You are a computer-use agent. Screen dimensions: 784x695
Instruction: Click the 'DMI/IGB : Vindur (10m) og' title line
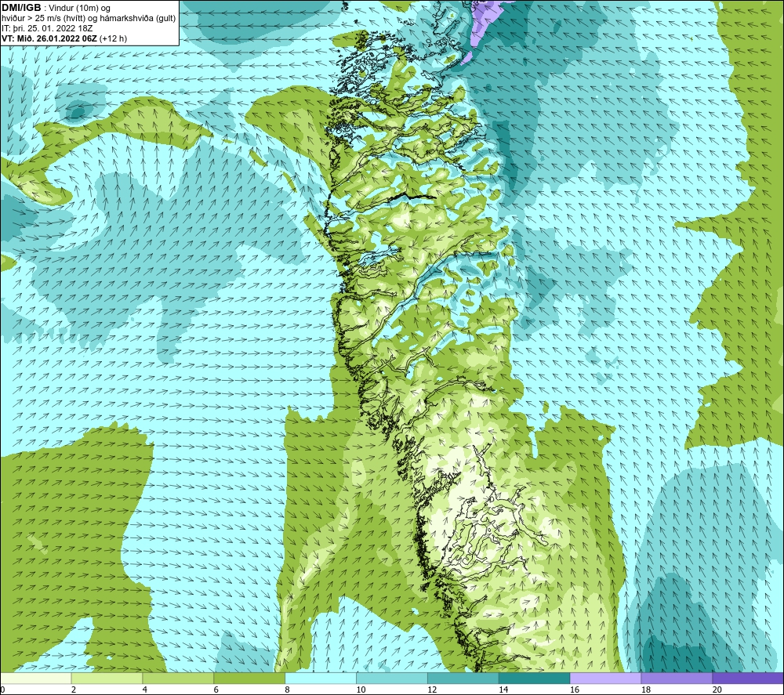point(56,8)
